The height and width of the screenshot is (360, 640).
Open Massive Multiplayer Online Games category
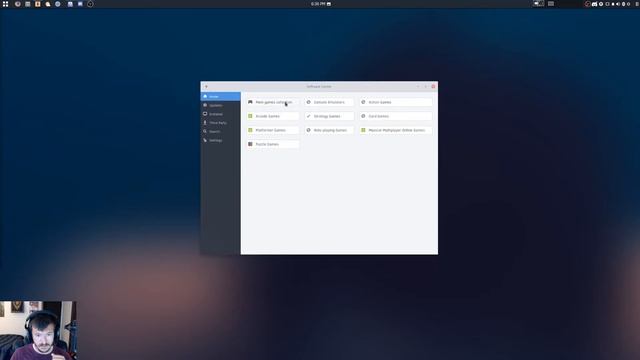click(396, 130)
